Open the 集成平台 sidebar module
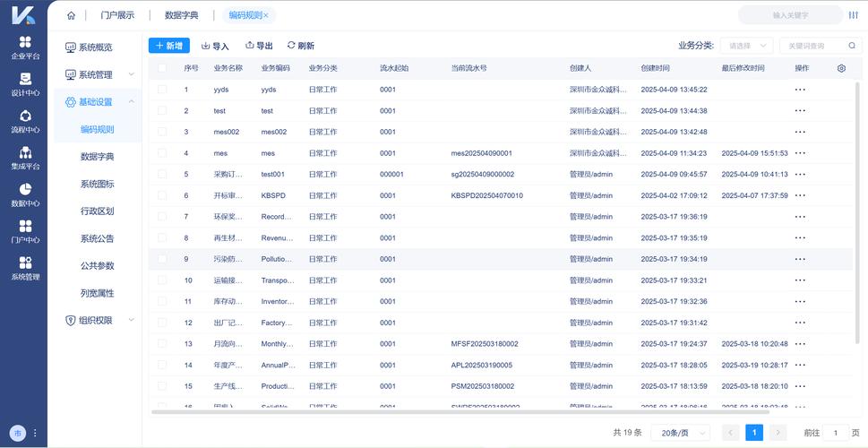Image resolution: width=868 pixels, height=448 pixels. click(x=25, y=159)
